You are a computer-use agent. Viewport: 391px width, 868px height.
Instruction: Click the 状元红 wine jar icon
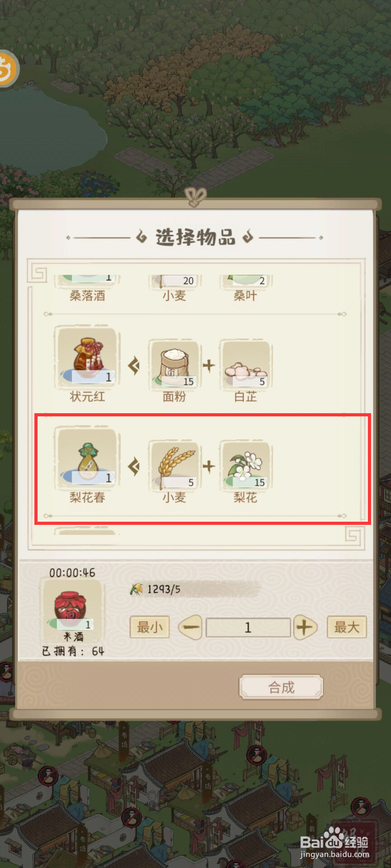pyautogui.click(x=87, y=358)
